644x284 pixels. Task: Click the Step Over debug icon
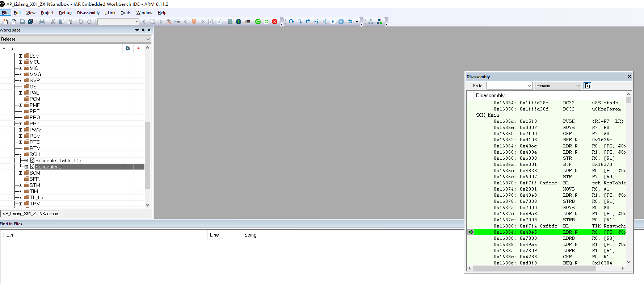(291, 22)
